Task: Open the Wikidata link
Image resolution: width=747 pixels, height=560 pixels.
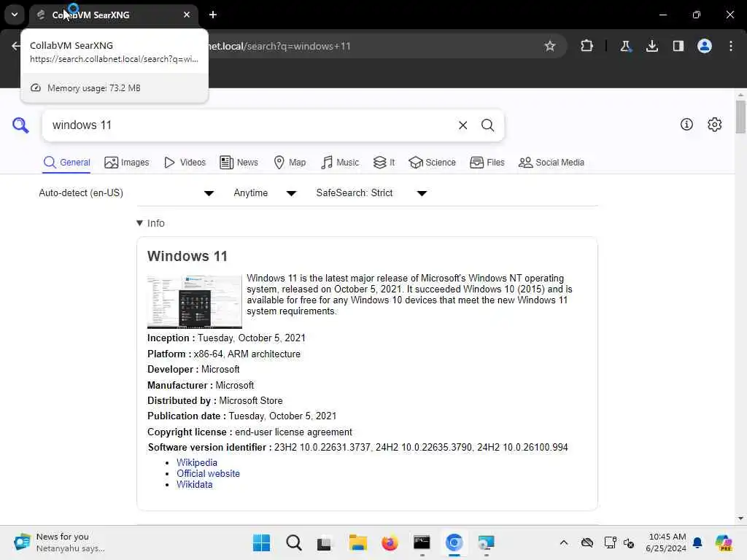Action: (x=194, y=484)
